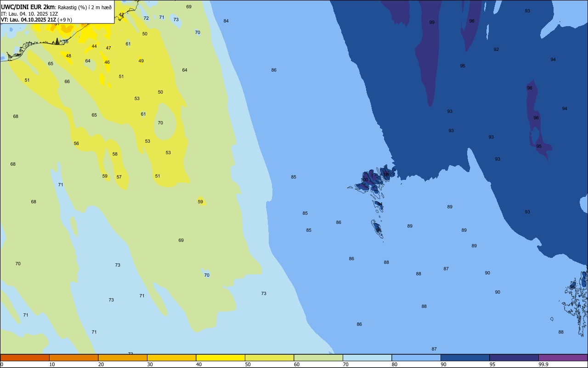Click the 'Rakastig (%) í 2 m hæð' label
This screenshot has width=588, height=368.
pos(85,7)
